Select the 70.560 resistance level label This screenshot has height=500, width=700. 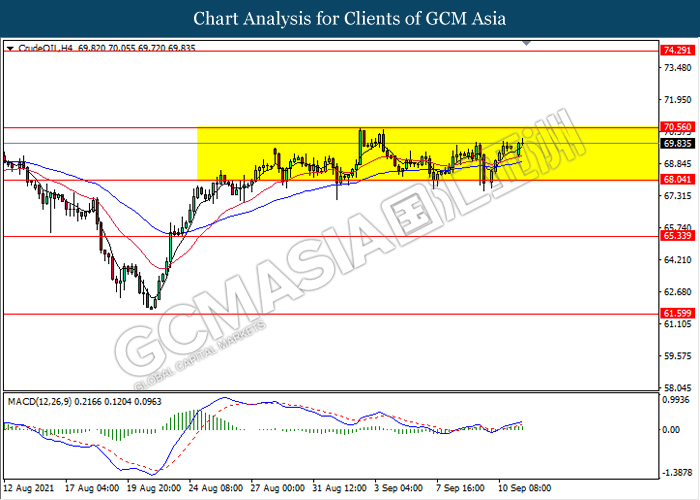point(677,127)
